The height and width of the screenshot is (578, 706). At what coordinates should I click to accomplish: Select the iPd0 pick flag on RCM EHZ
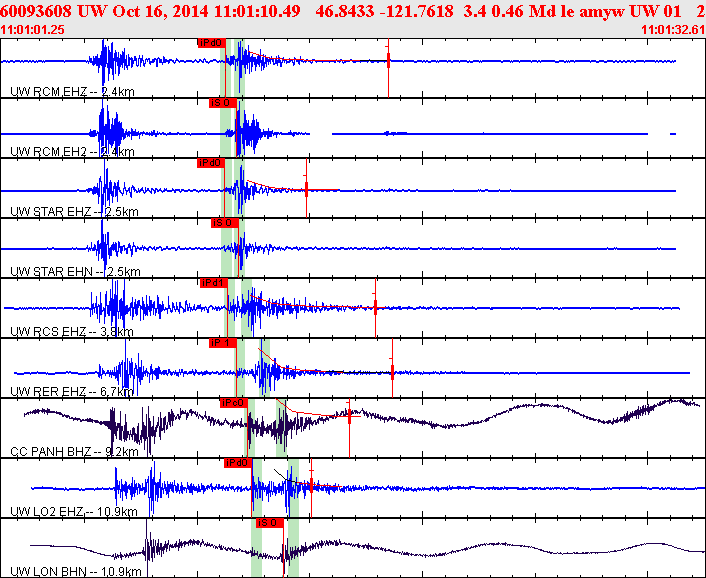point(211,43)
